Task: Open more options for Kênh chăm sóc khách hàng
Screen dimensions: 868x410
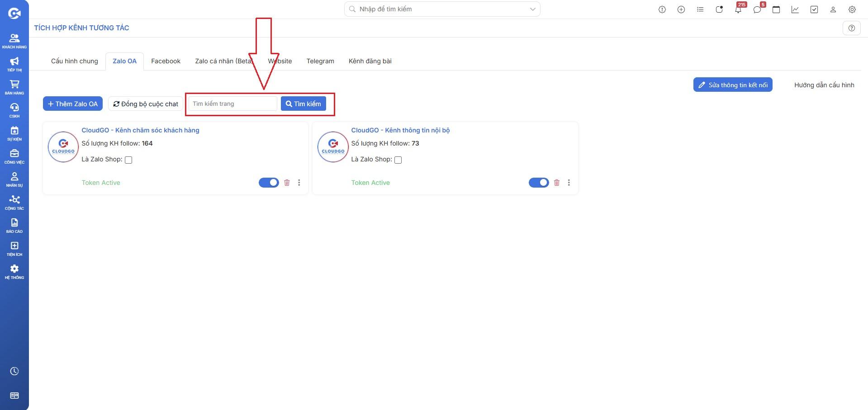Action: tap(299, 183)
